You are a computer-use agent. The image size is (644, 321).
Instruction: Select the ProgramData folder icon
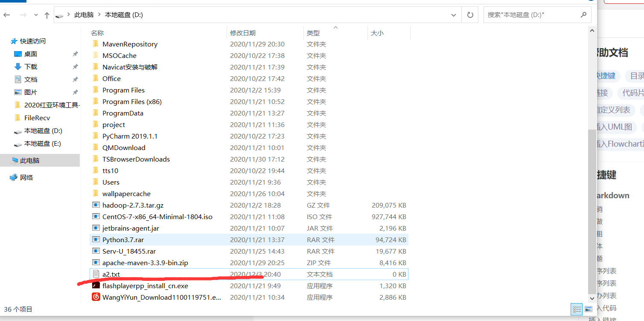(96, 113)
